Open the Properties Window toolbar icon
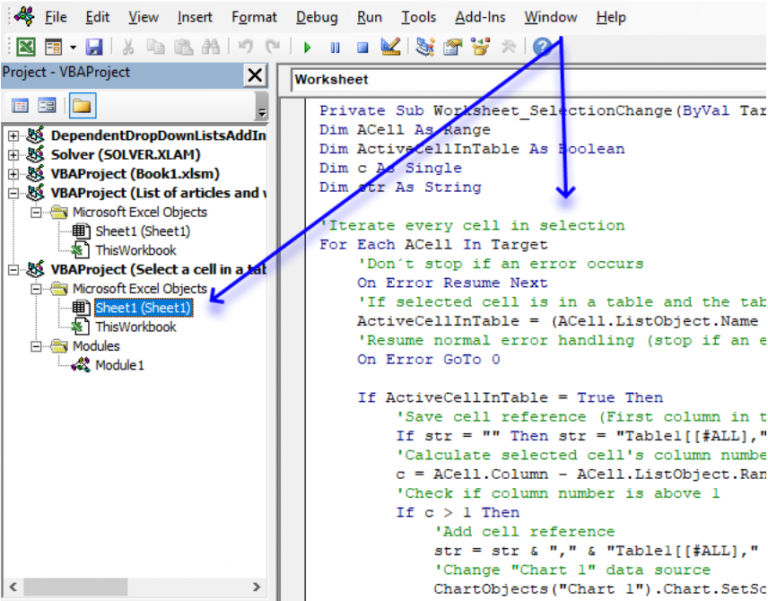The image size is (768, 601). pos(453,47)
